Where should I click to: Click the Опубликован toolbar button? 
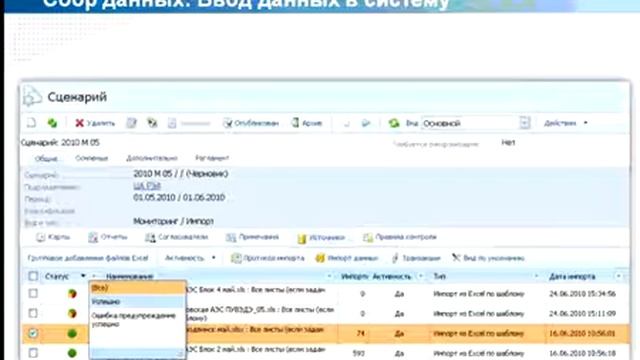(251, 123)
